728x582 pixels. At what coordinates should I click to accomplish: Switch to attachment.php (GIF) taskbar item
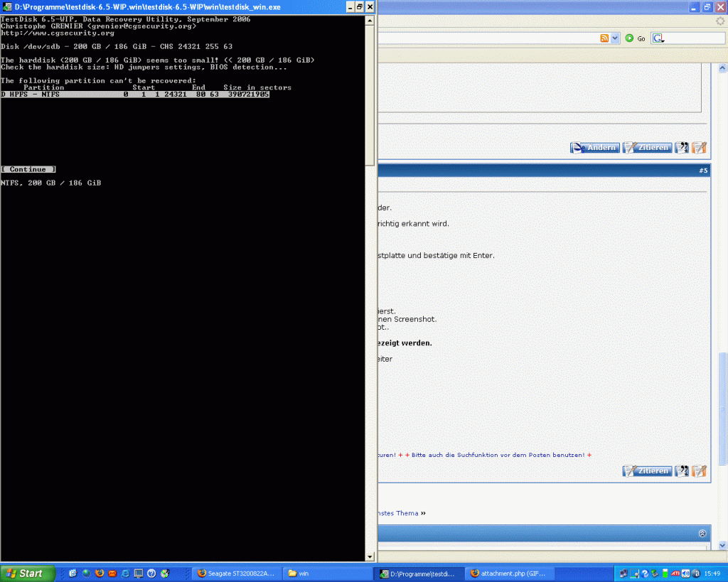click(x=509, y=573)
